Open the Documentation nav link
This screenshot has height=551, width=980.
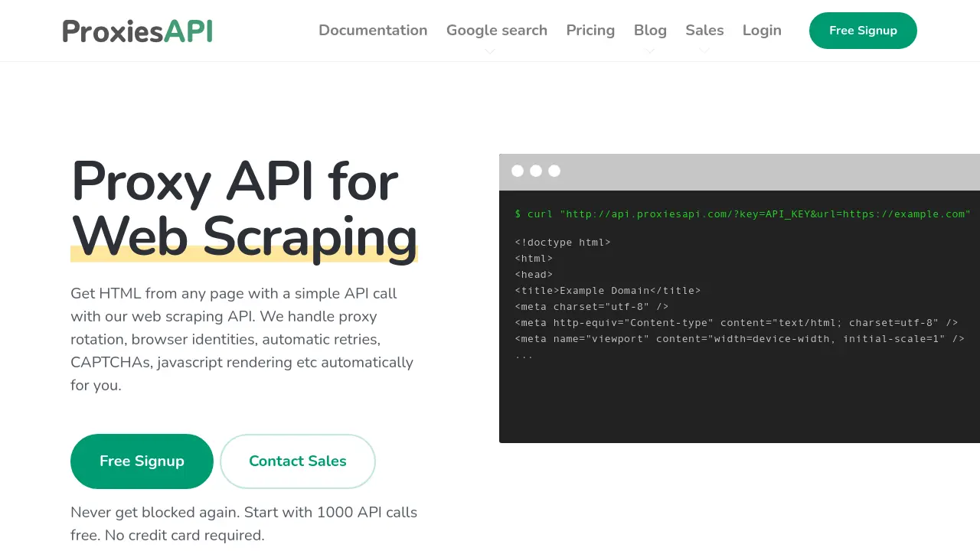pyautogui.click(x=373, y=31)
